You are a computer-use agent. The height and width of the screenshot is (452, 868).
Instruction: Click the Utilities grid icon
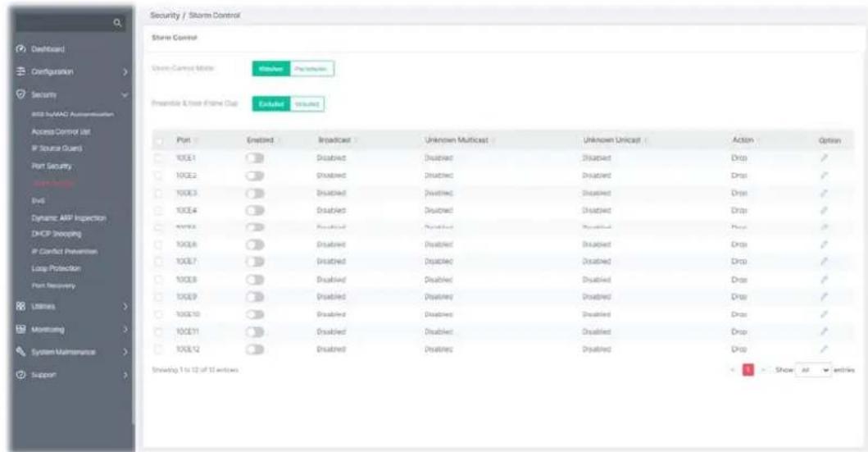[x=21, y=306]
